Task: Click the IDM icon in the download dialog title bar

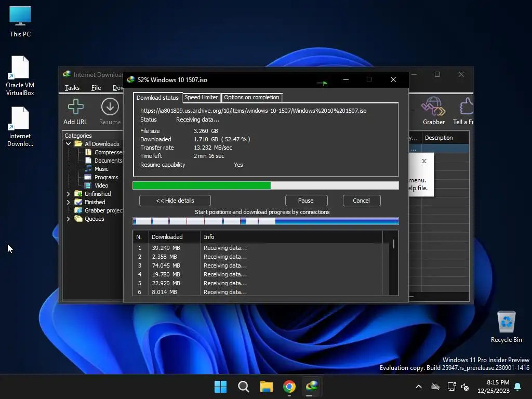Action: [x=130, y=79]
